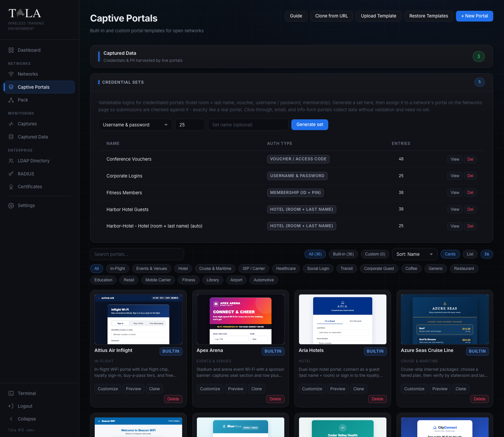Delete the Corporate Logins set
This screenshot has height=437, width=504.
[470, 176]
